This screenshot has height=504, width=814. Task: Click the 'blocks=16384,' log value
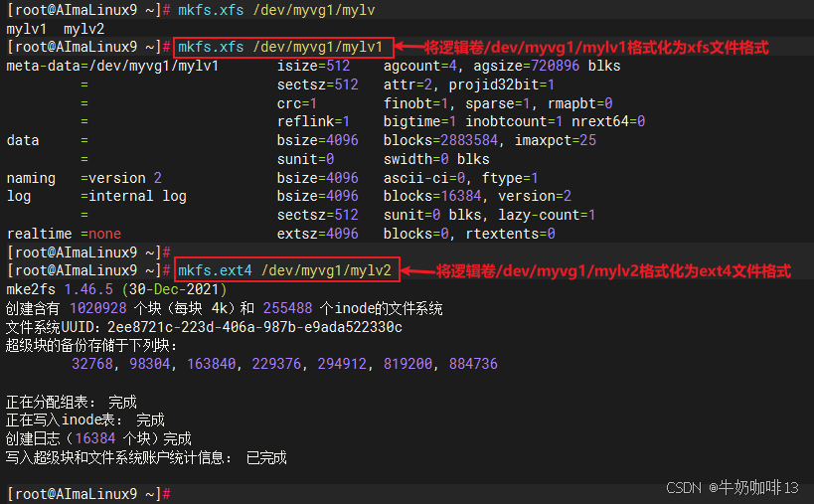[436, 196]
